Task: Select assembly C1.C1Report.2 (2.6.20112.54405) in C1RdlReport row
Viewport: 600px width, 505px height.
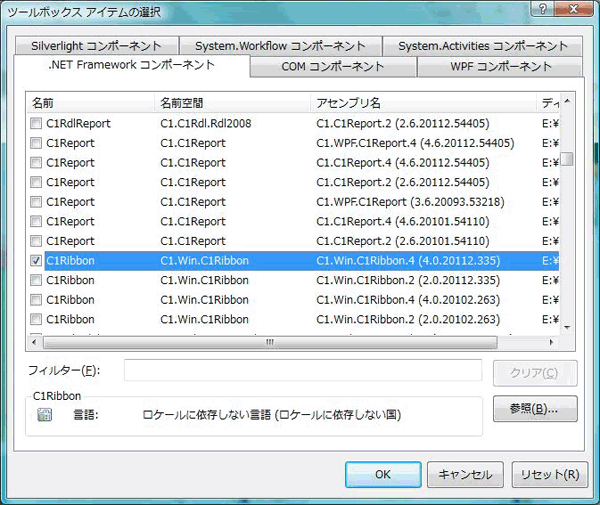Action: click(x=403, y=123)
